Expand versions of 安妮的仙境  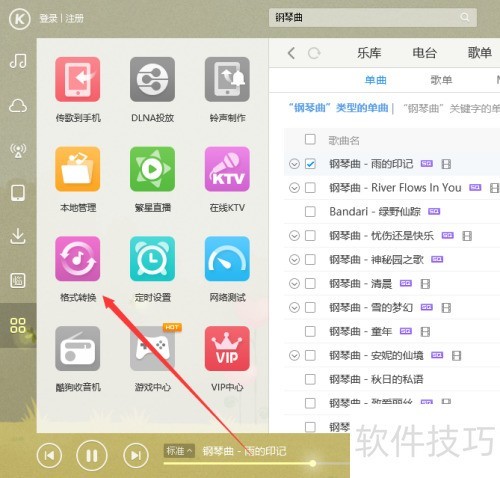[294, 355]
